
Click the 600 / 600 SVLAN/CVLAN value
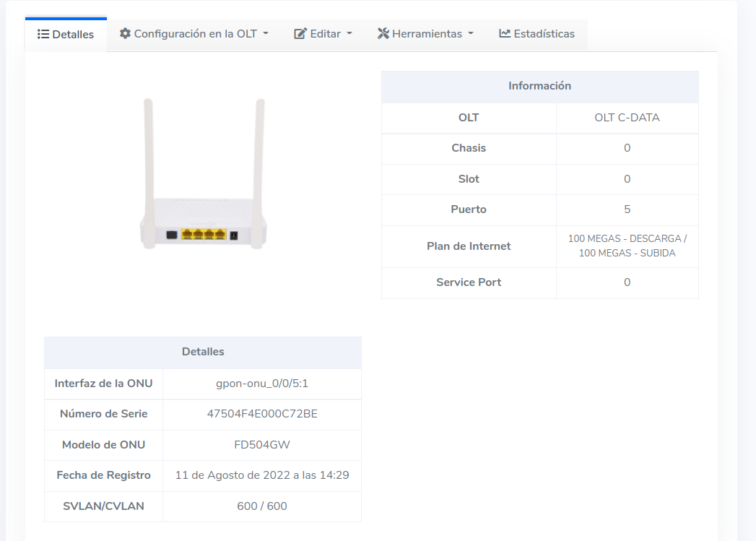pos(262,506)
